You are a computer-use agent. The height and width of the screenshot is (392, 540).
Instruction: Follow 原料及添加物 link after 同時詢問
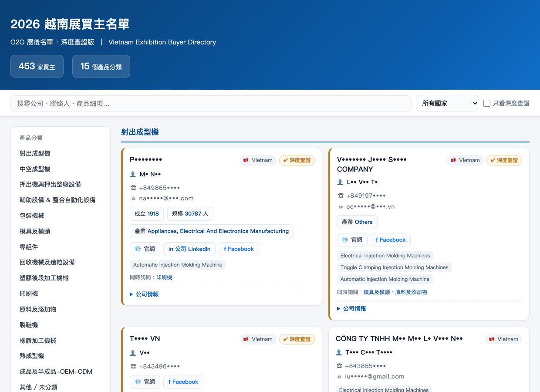[411, 292]
